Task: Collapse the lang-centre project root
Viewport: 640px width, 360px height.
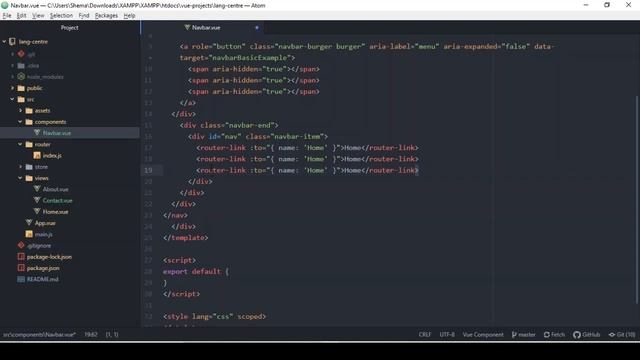Action: coord(4,42)
